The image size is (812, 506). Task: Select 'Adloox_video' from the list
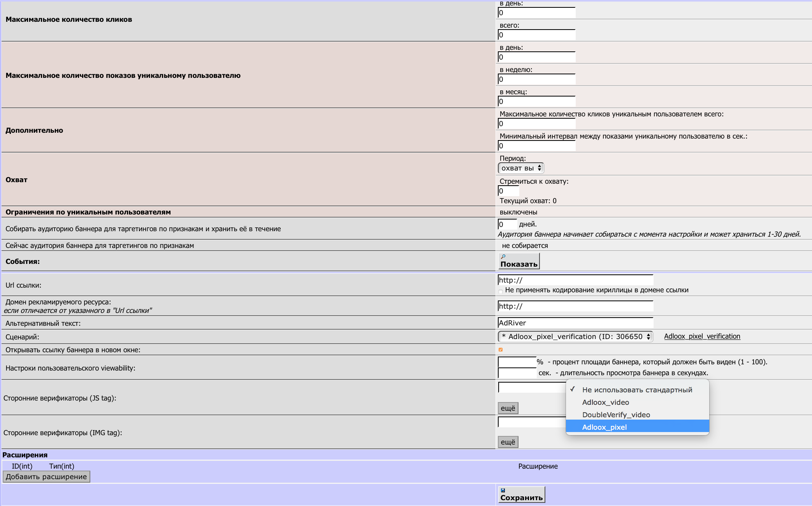(637, 402)
